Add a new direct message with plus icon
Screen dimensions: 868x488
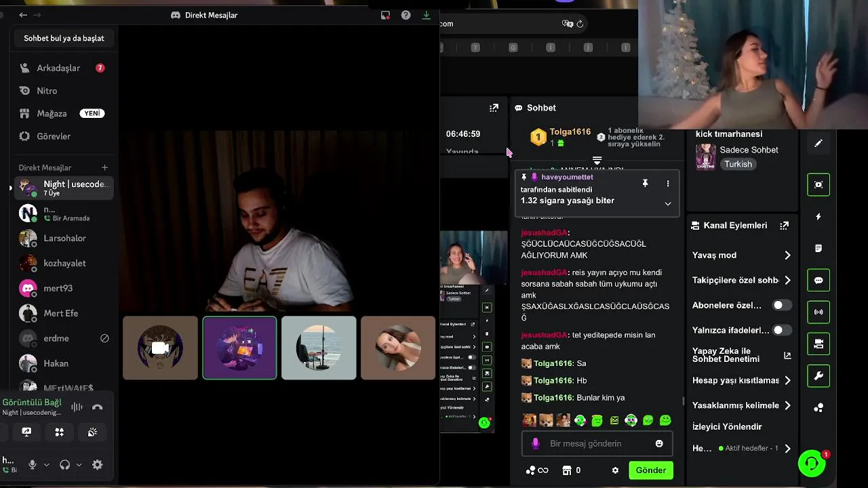point(104,167)
